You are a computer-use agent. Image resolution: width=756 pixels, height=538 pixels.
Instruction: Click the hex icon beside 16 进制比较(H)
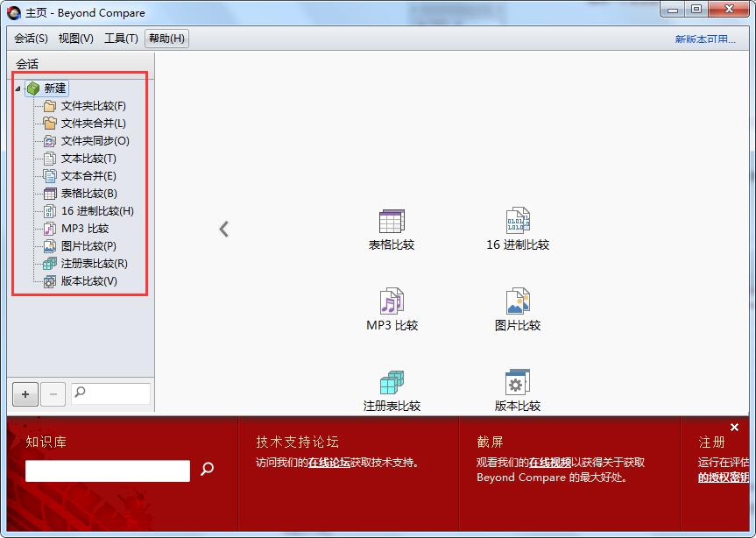tap(50, 211)
